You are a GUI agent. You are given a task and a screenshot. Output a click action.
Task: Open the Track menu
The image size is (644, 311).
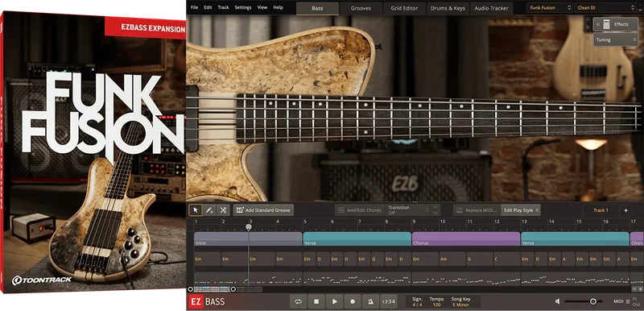[x=224, y=7]
